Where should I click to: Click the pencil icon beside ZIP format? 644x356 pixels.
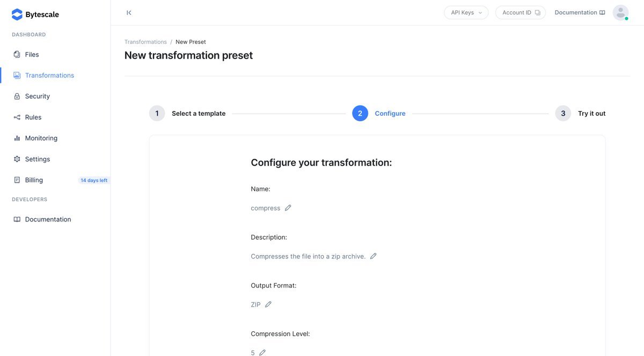[x=268, y=305]
